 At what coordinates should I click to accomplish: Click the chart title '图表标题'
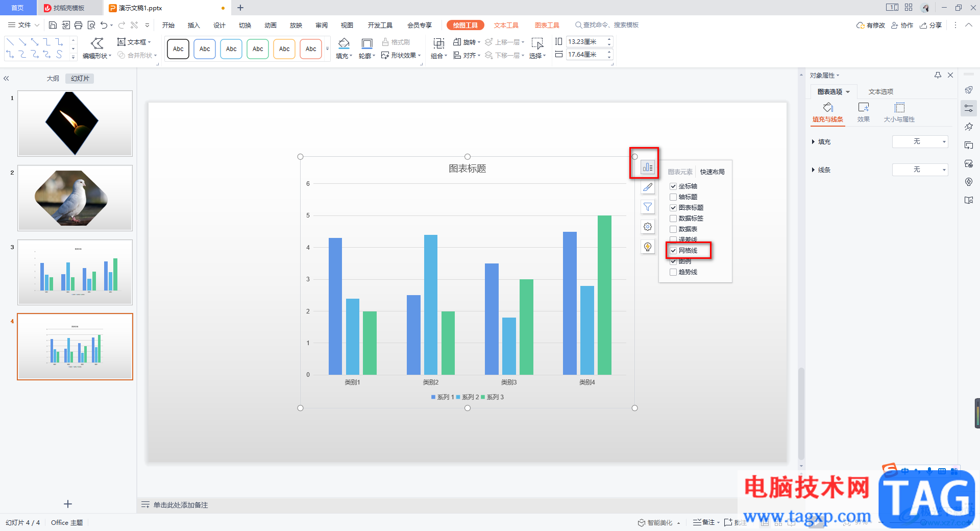coord(467,168)
